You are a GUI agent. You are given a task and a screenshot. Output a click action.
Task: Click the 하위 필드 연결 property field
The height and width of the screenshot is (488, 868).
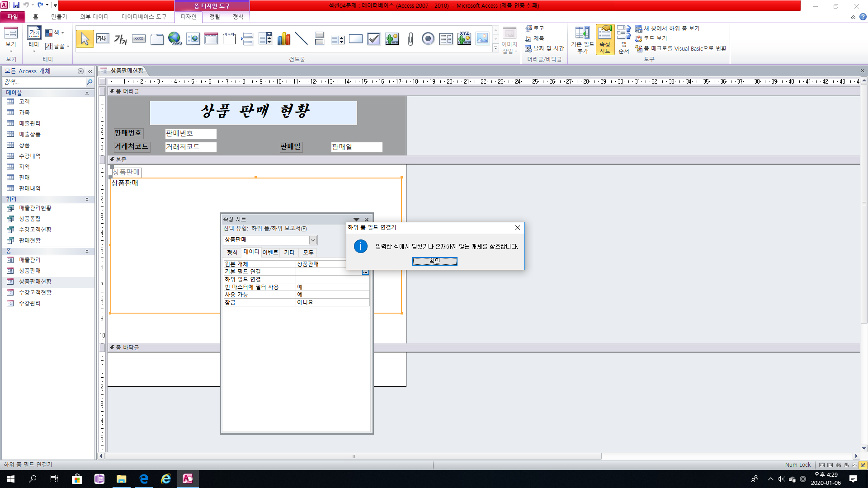coord(332,279)
